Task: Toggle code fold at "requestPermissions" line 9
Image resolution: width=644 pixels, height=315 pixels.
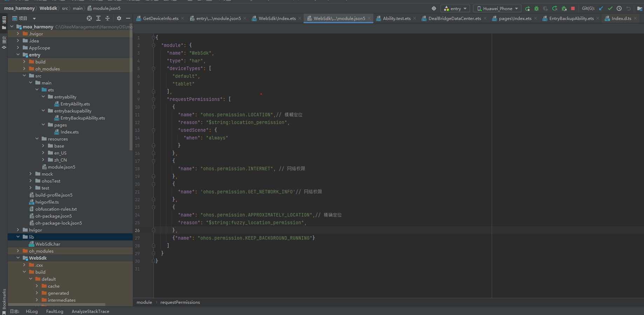Action: 153,99
